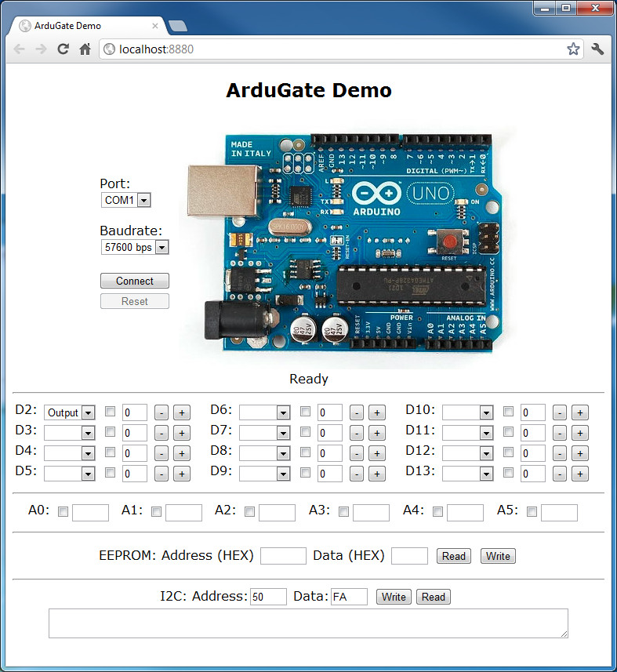Open the Baudrate 57600 bps dropdown
617x672 pixels.
[135, 247]
